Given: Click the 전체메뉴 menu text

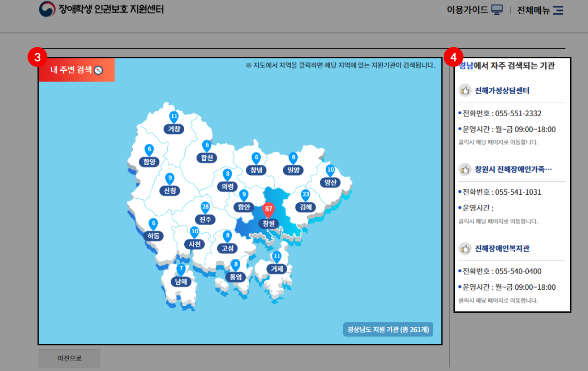Looking at the screenshot, I should point(533,10).
